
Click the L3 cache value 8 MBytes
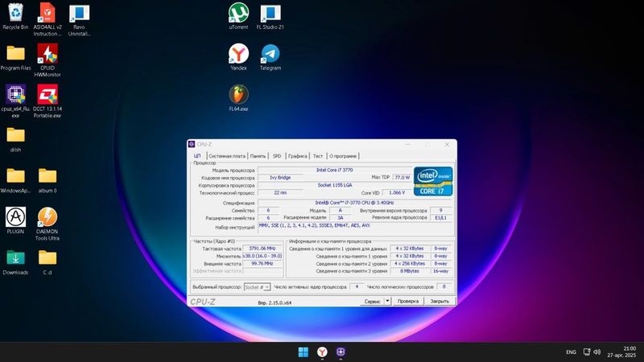(410, 271)
